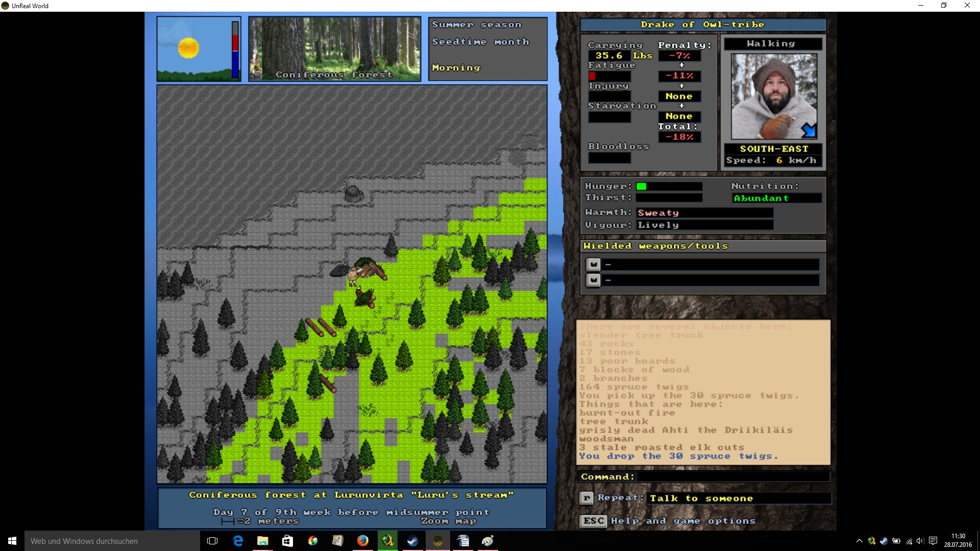
Task: Open the volume control in system tray
Action: pyautogui.click(x=920, y=541)
